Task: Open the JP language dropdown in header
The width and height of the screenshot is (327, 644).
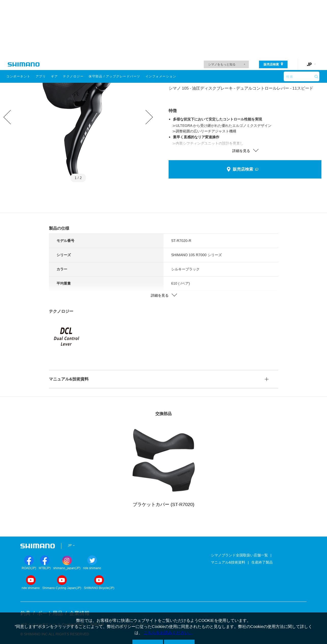Action: click(311, 64)
